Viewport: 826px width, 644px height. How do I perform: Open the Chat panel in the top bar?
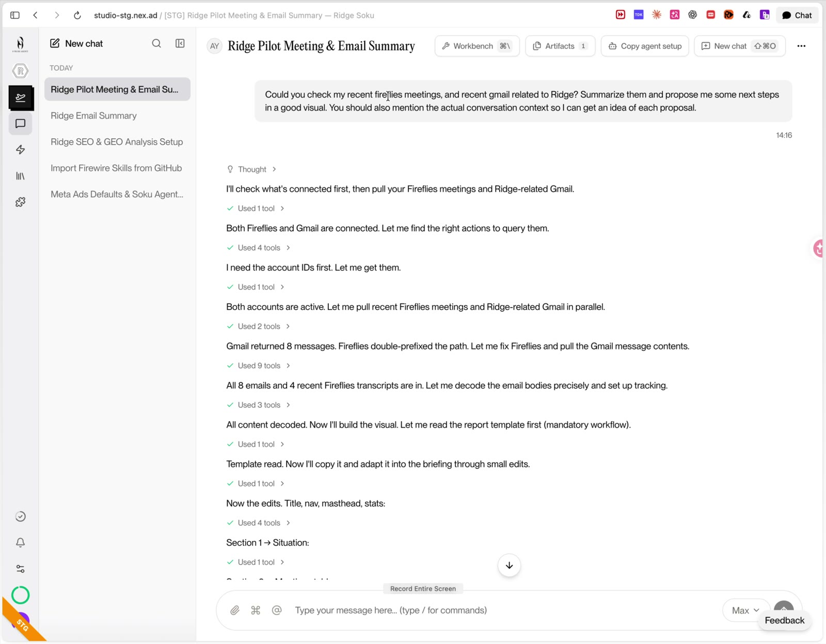[x=797, y=15]
